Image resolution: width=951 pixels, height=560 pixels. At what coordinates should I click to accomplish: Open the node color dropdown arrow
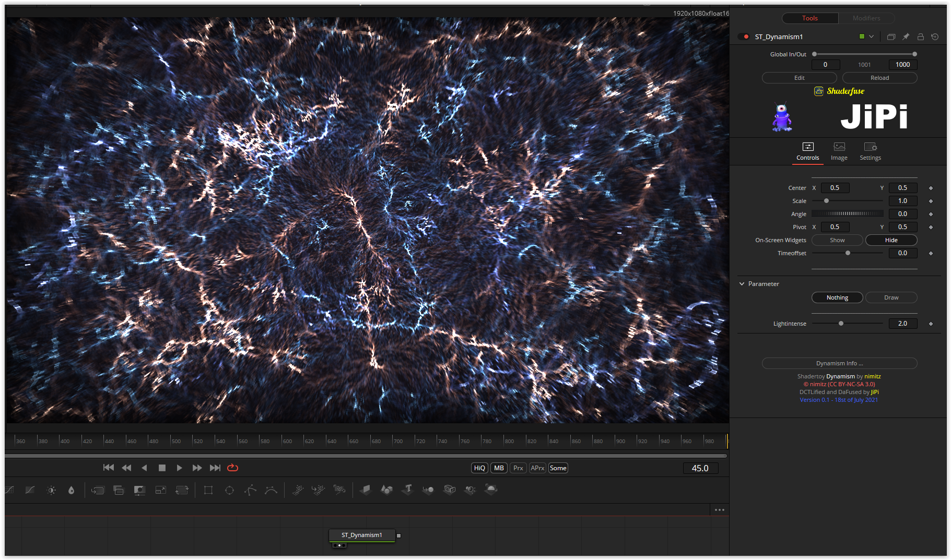871,37
